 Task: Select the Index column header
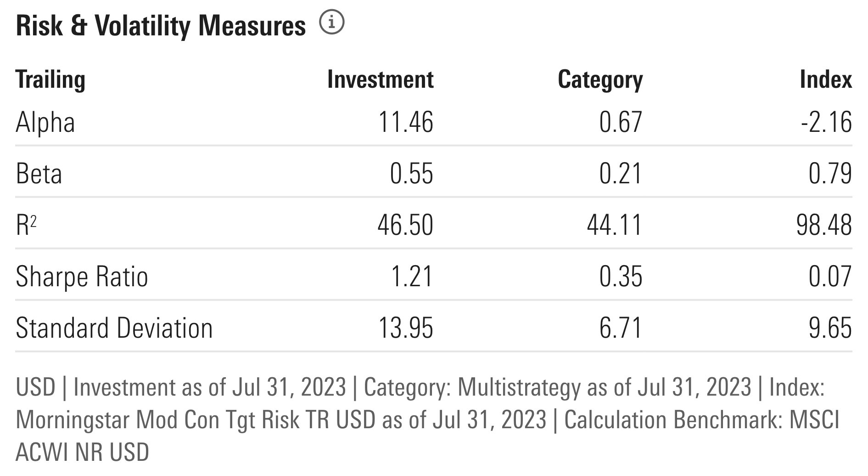pyautogui.click(x=825, y=79)
